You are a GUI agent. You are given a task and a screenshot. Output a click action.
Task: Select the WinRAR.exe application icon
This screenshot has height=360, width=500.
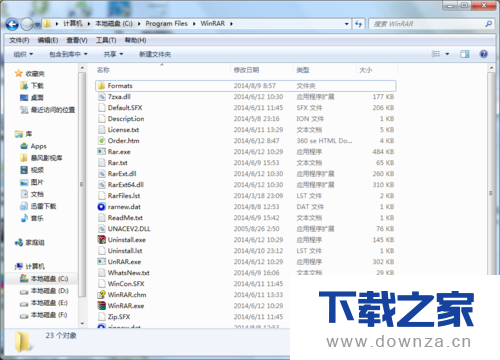click(102, 306)
